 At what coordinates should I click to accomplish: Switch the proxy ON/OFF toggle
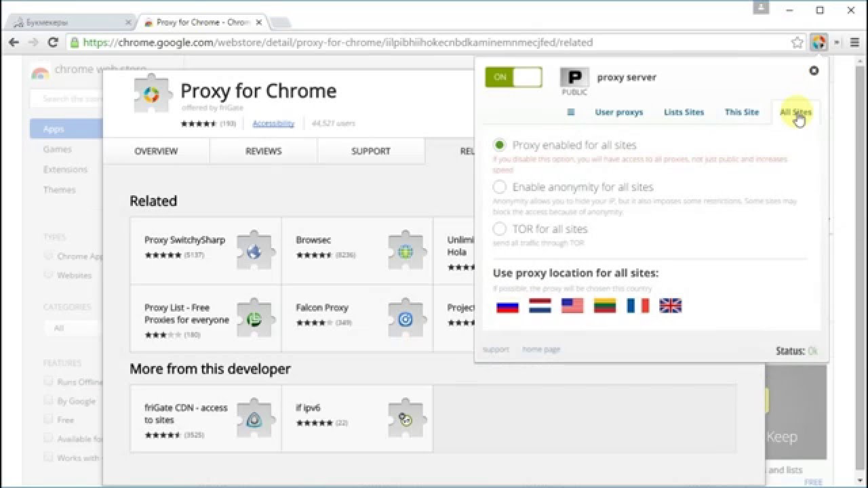click(513, 77)
